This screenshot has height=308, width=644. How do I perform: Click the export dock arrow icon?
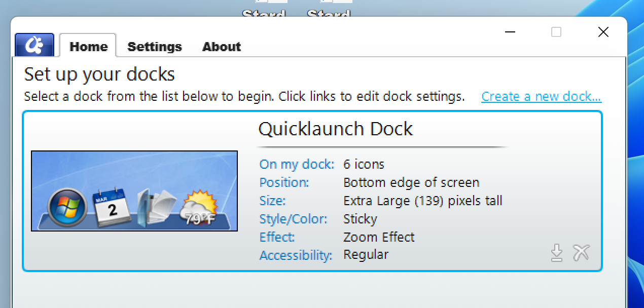[557, 252]
